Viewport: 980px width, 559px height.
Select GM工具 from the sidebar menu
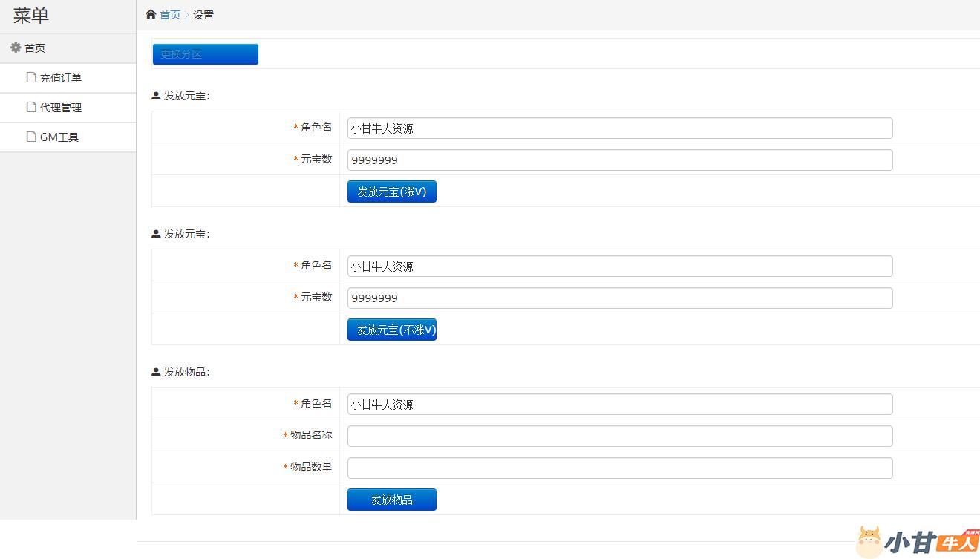(59, 137)
